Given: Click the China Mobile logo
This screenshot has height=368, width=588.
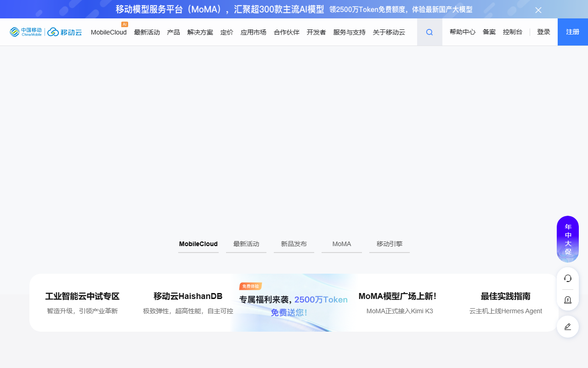Looking at the screenshot, I should (x=26, y=32).
